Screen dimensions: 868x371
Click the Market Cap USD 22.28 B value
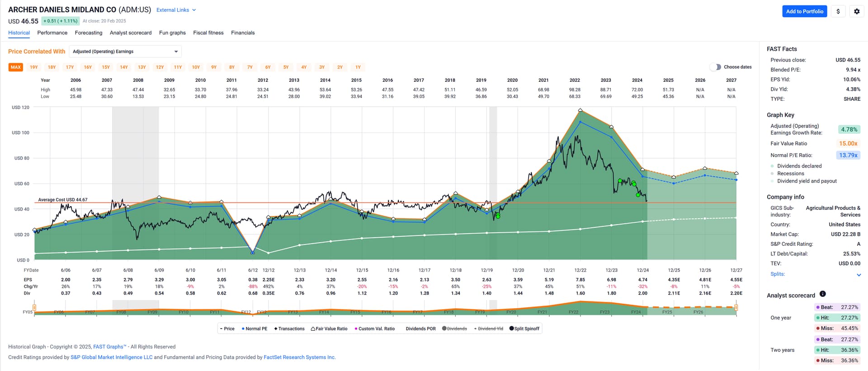pyautogui.click(x=845, y=234)
